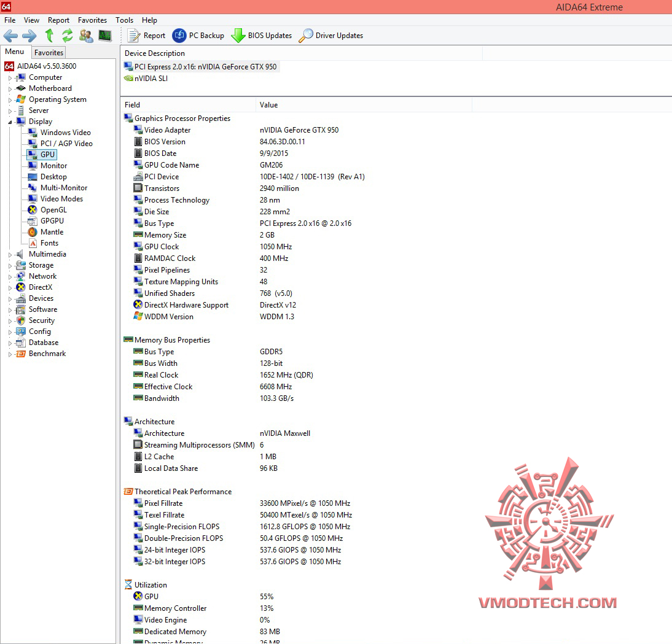Viewport: 672px width, 644px height.
Task: Click the DirectX Hardware Support icon
Action: coord(138,305)
